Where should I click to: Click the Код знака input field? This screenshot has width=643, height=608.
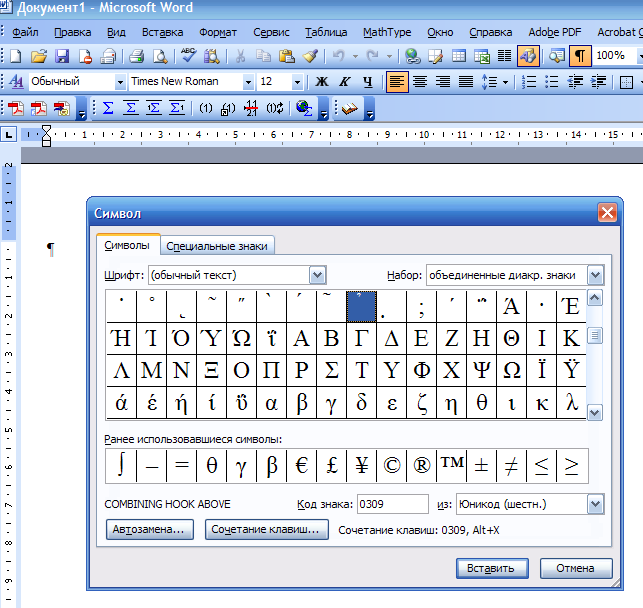click(392, 504)
